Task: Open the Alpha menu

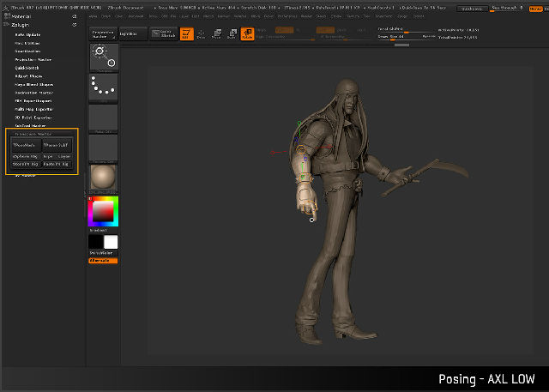Action: tap(93, 16)
